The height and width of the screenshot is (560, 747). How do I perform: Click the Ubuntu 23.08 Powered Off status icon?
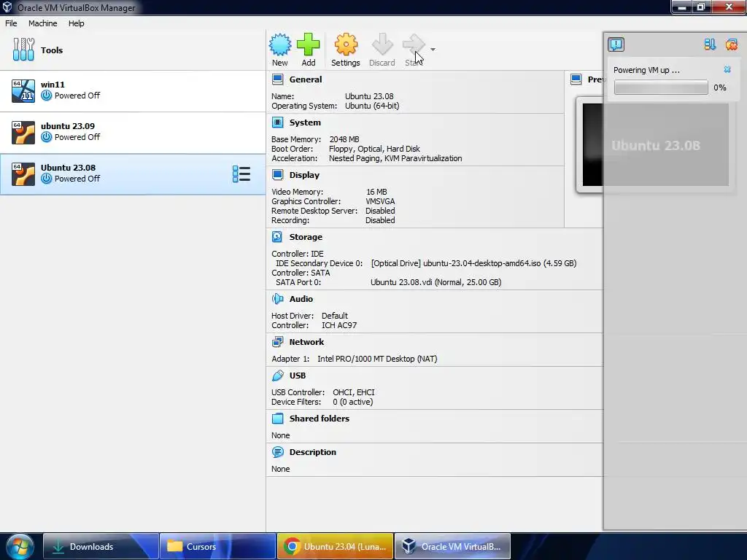[x=46, y=179]
